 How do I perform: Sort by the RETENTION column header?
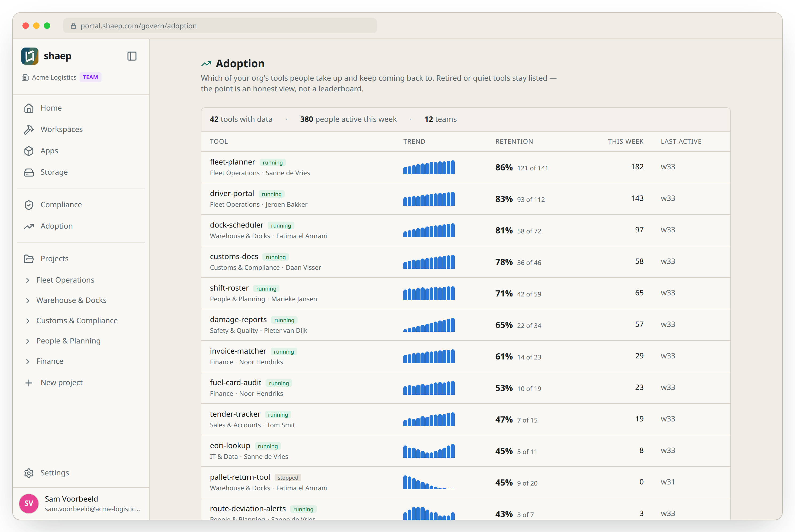(x=514, y=142)
